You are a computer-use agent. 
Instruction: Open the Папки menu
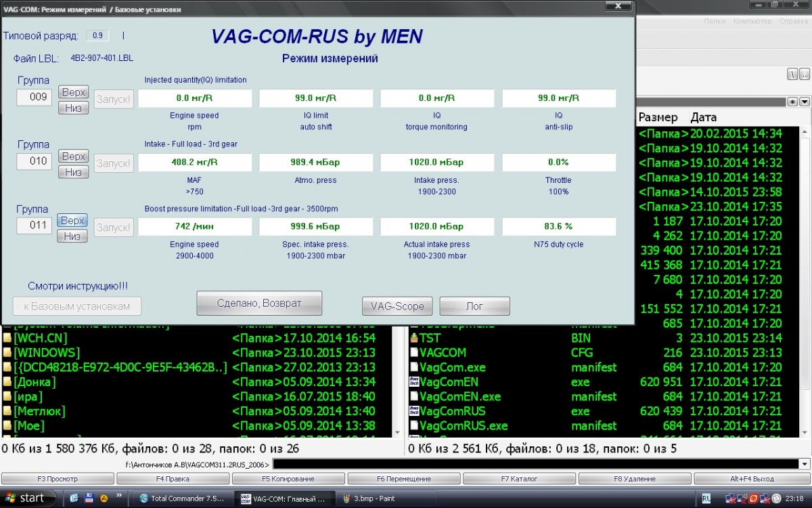click(714, 21)
